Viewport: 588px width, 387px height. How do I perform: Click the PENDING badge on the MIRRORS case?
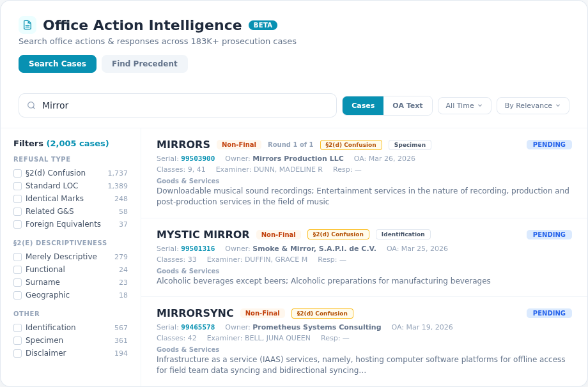click(548, 144)
